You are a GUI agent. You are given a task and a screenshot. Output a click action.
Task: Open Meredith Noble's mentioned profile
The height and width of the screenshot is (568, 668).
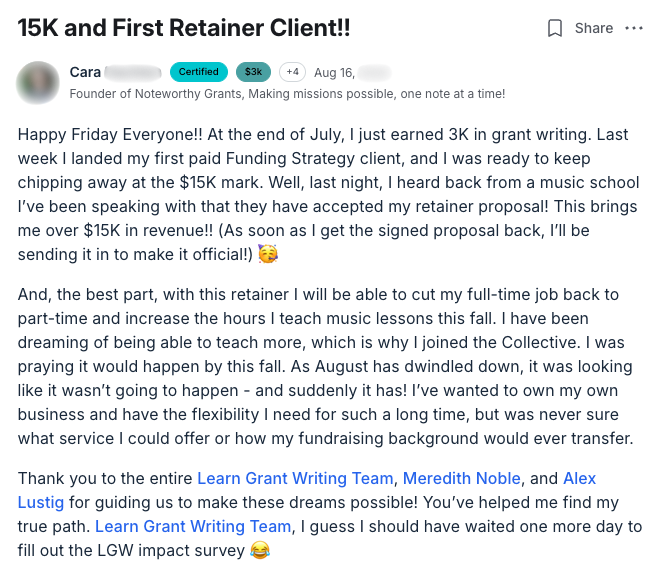[x=467, y=479]
